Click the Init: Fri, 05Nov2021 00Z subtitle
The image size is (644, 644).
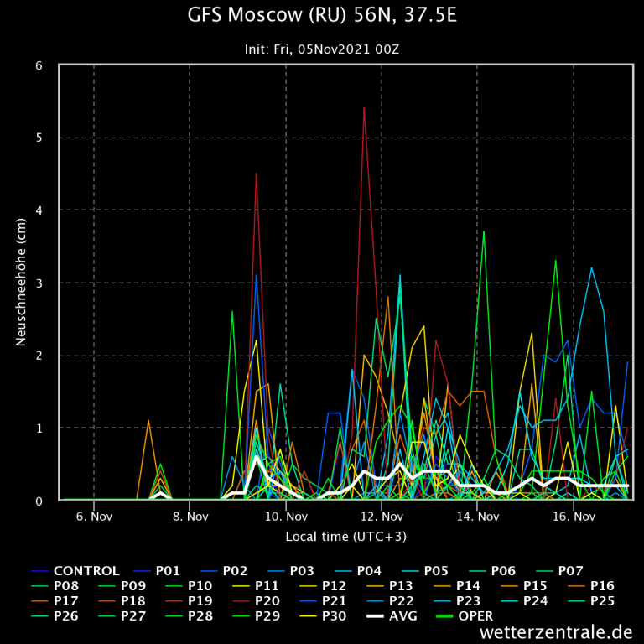pyautogui.click(x=322, y=49)
